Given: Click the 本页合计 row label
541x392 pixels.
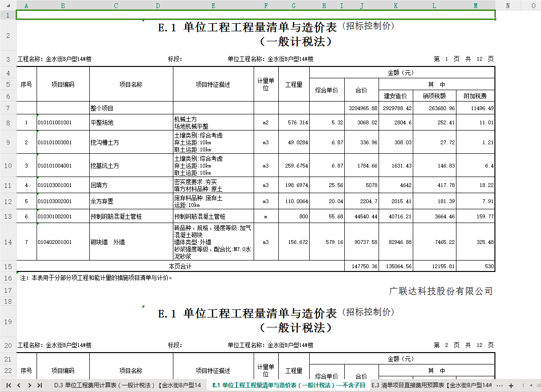Looking at the screenshot, I should pos(180,266).
